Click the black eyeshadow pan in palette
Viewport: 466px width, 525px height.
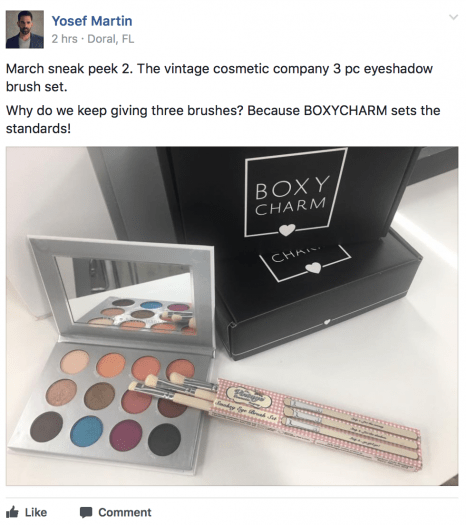pyautogui.click(x=164, y=439)
